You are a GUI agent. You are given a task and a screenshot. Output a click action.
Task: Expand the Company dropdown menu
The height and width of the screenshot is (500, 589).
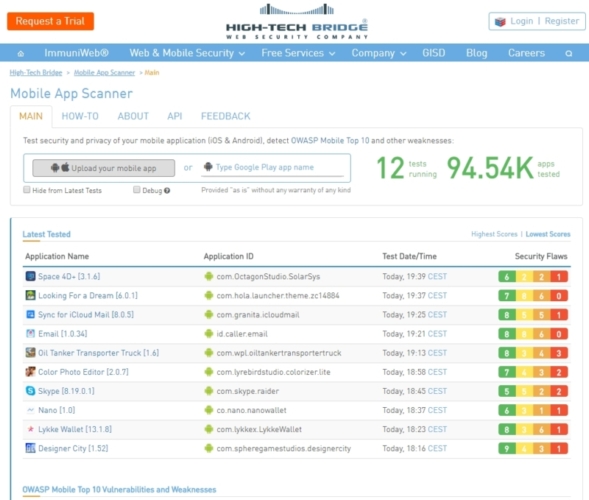tap(379, 53)
